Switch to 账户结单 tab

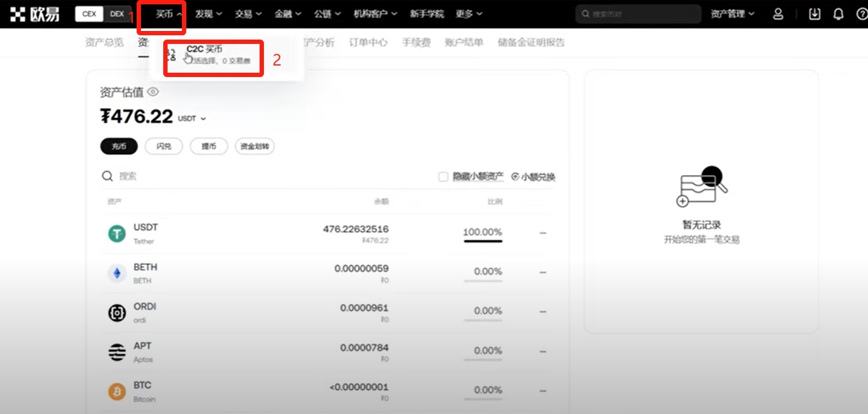coord(464,42)
